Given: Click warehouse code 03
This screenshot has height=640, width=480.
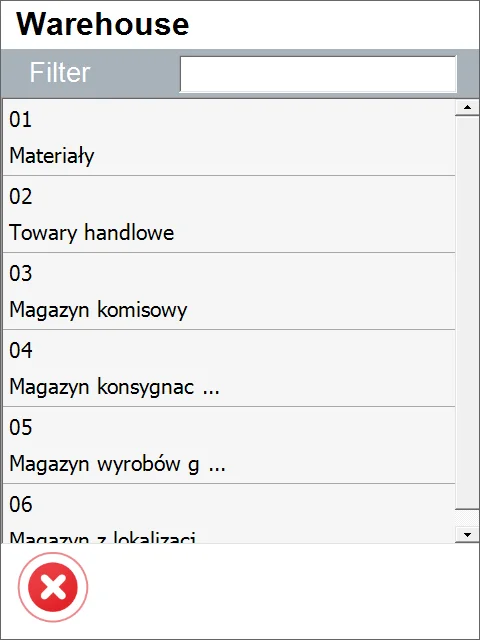Looking at the screenshot, I should click(x=20, y=273).
